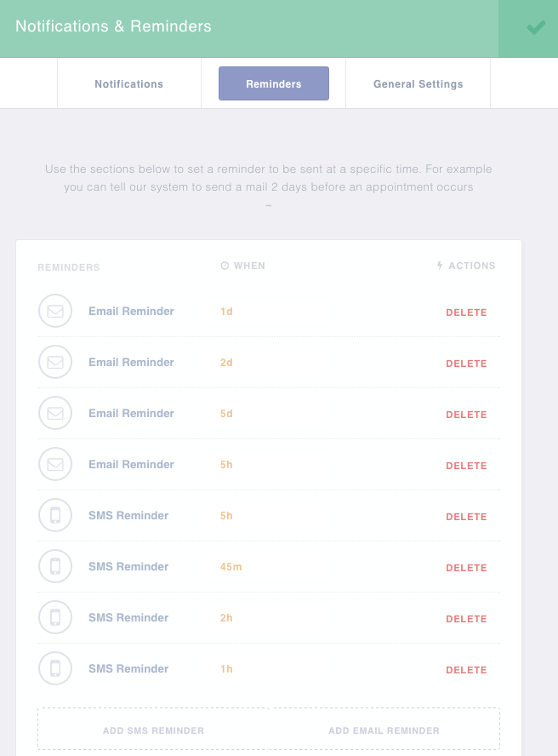Click the 2d Email Reminder envelope icon

click(x=55, y=363)
